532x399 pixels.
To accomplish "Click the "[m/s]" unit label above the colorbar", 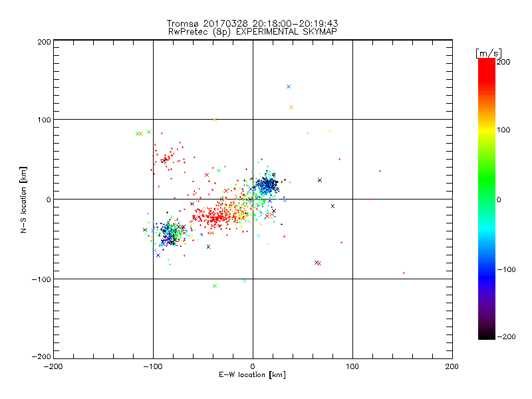I will 489,53.
